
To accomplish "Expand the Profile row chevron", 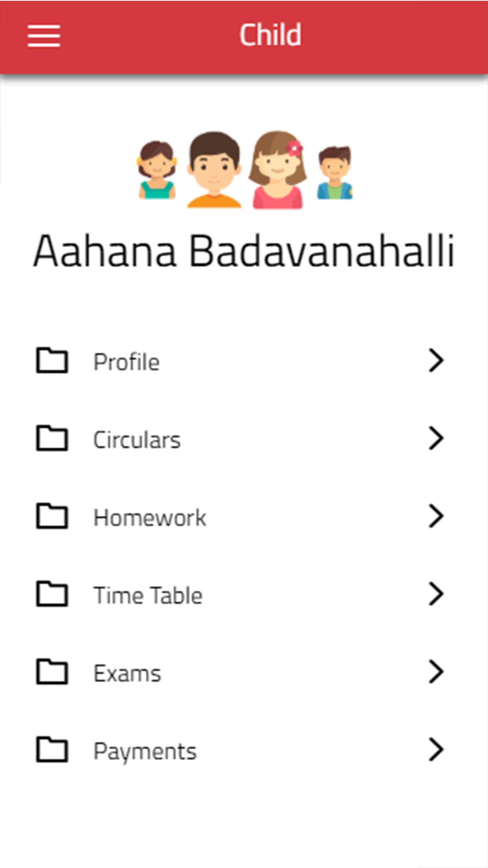I will (x=436, y=360).
